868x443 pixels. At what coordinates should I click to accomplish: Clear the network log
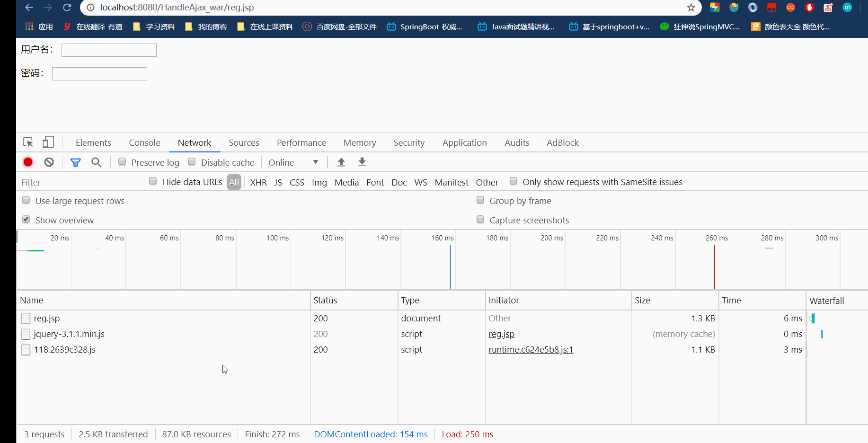(49, 162)
